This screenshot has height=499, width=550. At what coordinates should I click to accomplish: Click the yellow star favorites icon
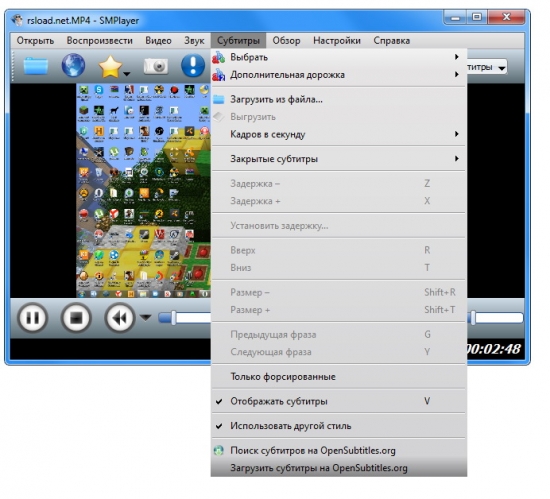pos(110,66)
